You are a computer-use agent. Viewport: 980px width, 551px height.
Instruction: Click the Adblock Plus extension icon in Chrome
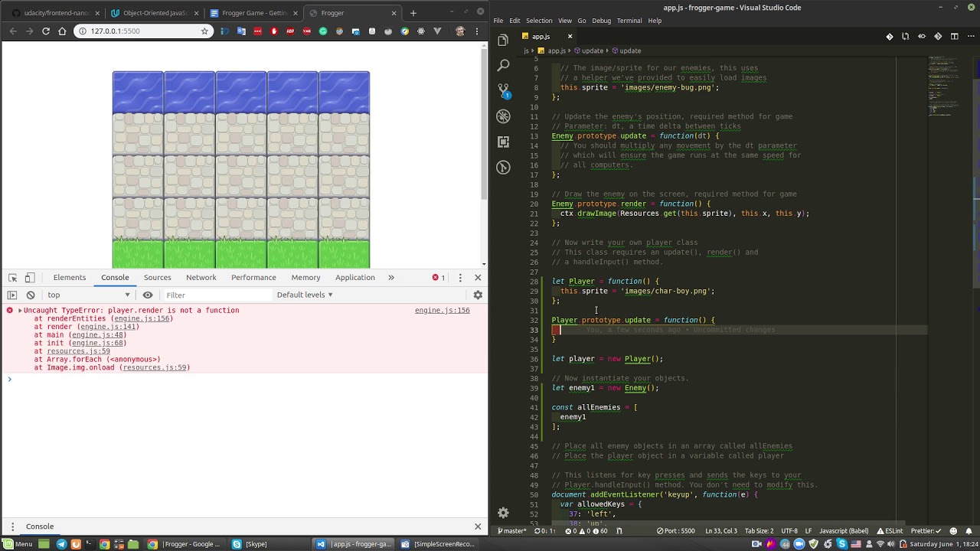click(290, 31)
